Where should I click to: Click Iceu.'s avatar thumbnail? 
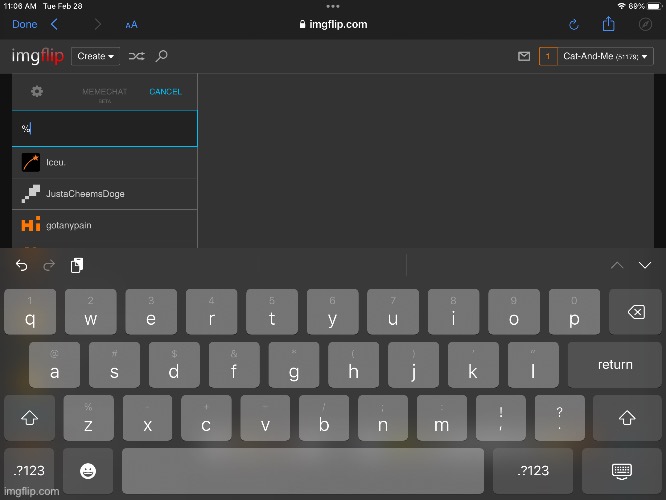[x=31, y=162]
